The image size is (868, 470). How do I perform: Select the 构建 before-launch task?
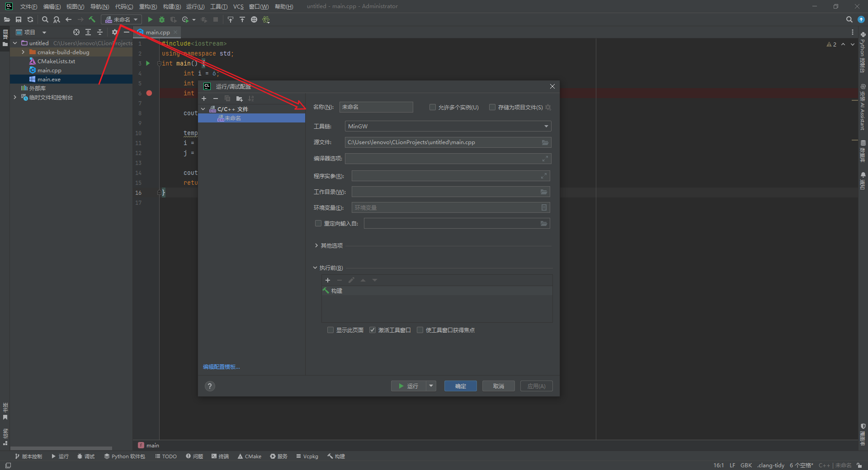click(437, 291)
